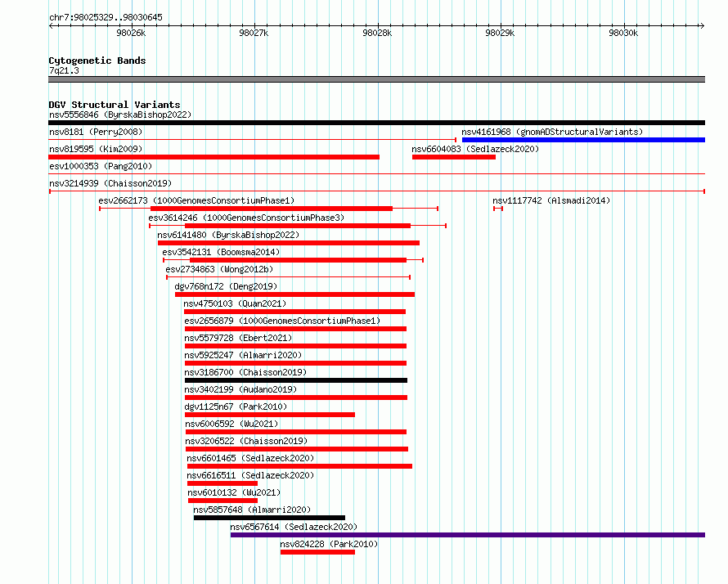Open the nsv824228 (Park2010) label
This screenshot has width=728, height=584.
[x=329, y=544]
